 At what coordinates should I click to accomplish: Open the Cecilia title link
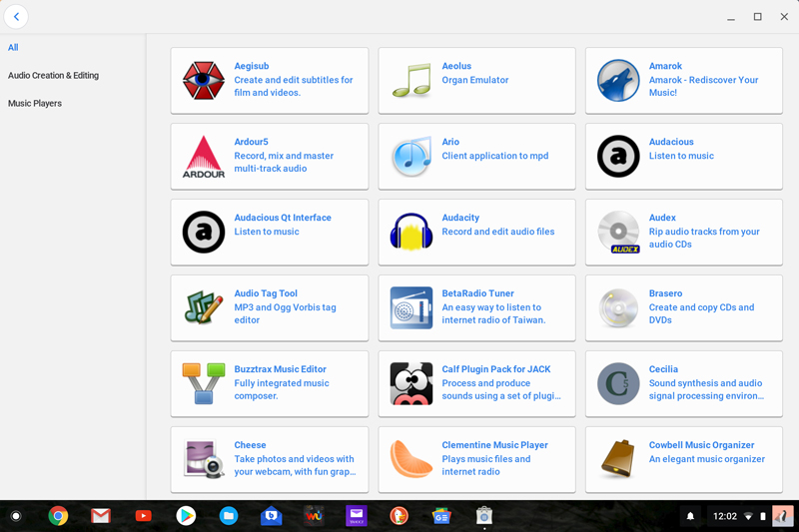coord(663,369)
